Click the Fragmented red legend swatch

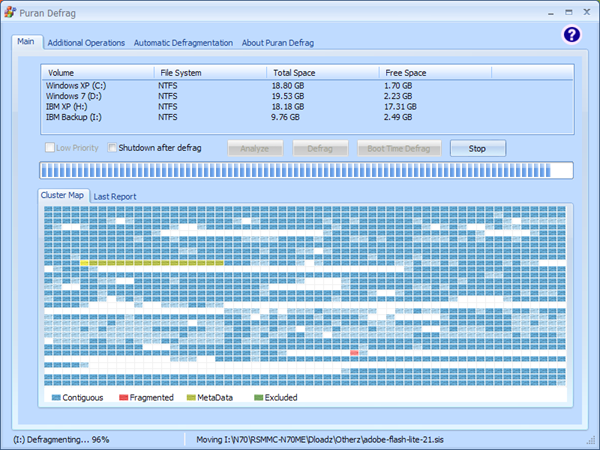pyautogui.click(x=123, y=397)
